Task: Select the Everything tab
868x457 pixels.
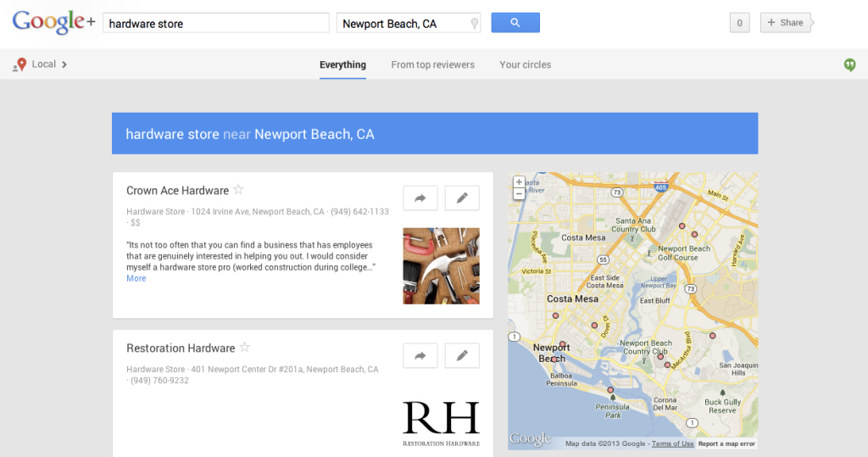Action: coord(342,64)
